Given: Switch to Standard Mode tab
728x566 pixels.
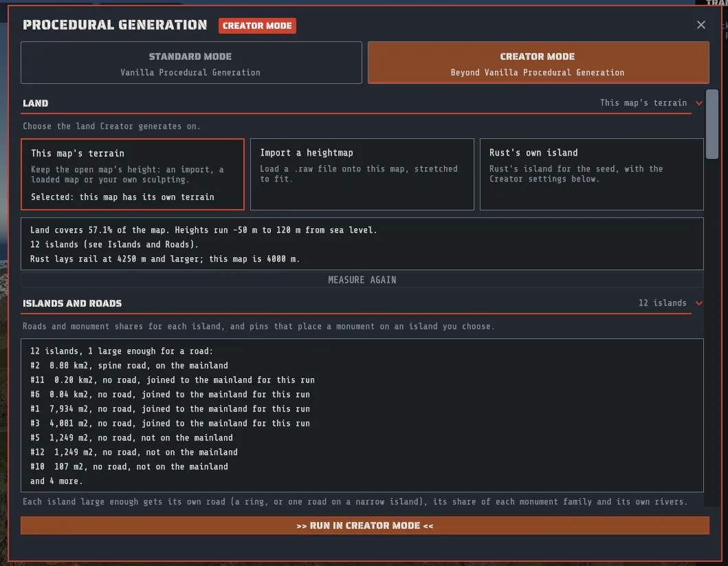Looking at the screenshot, I should 191,63.
